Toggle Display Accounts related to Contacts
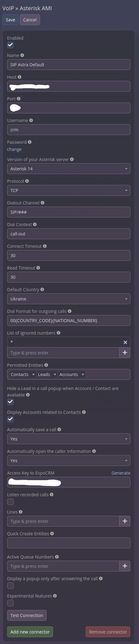 pyautogui.click(x=11, y=419)
